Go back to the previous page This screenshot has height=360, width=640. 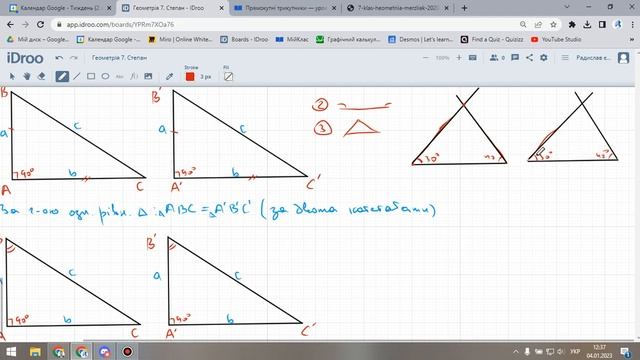pos(10,24)
